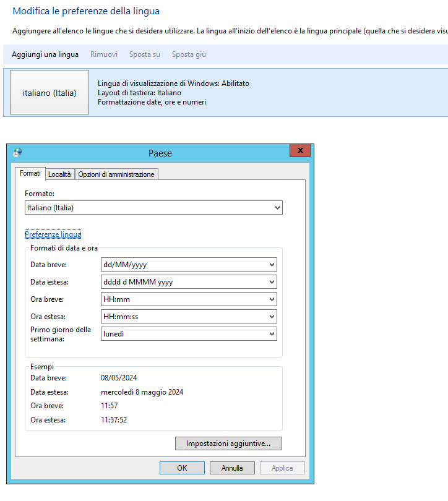Switch to the Località tab
The width and height of the screenshot is (448, 501).
tap(59, 174)
